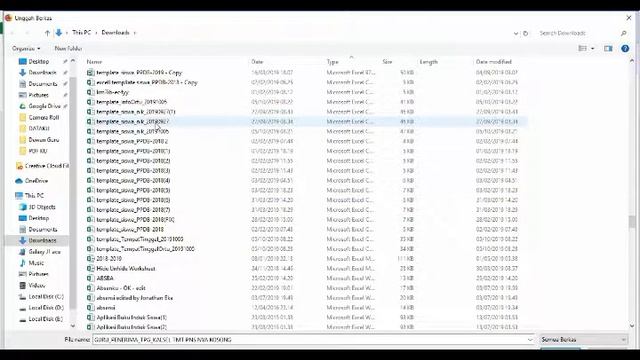Open the PDF KU sidebar folder
Image resolution: width=640 pixels, height=360 pixels.
(x=38, y=151)
